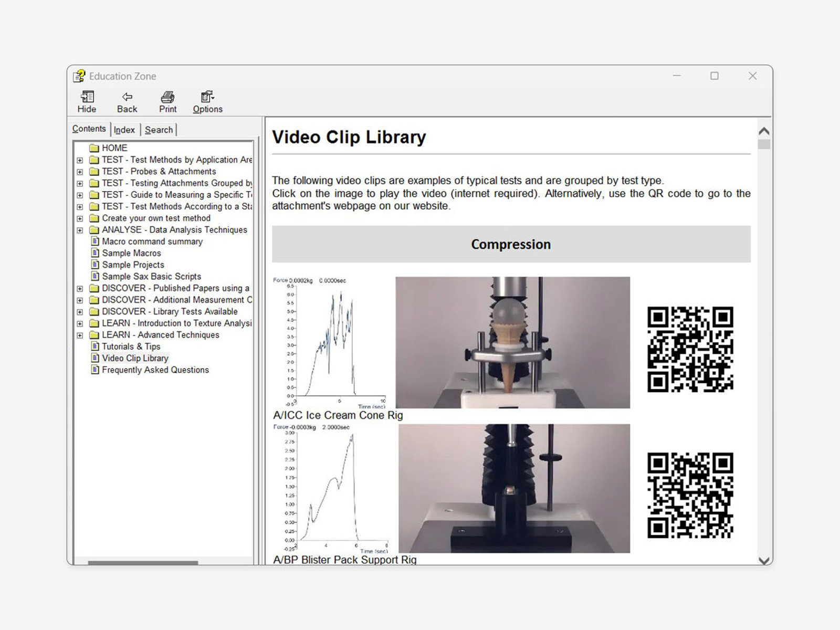Image resolution: width=840 pixels, height=630 pixels.
Task: Click the Sample Macros page icon
Action: 95,253
